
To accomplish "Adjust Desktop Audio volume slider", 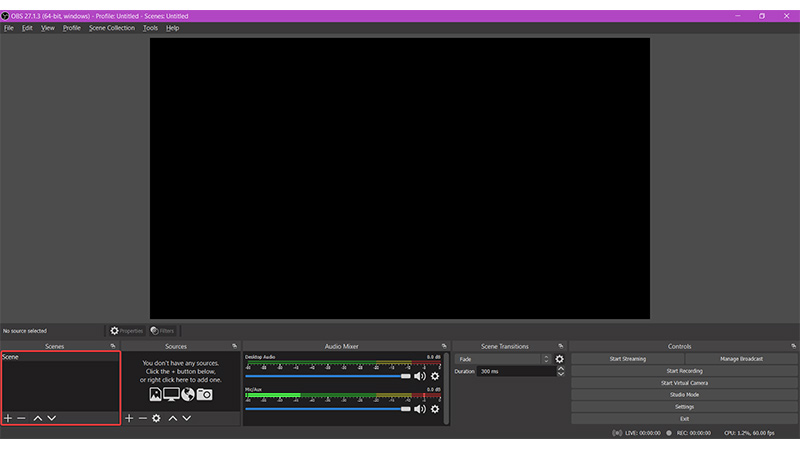I will 328,376.
